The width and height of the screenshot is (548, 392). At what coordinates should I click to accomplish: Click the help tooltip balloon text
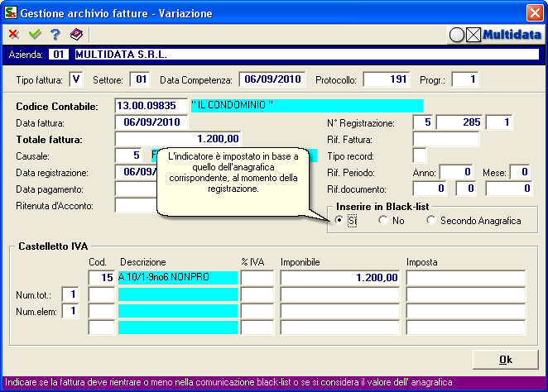(x=233, y=173)
